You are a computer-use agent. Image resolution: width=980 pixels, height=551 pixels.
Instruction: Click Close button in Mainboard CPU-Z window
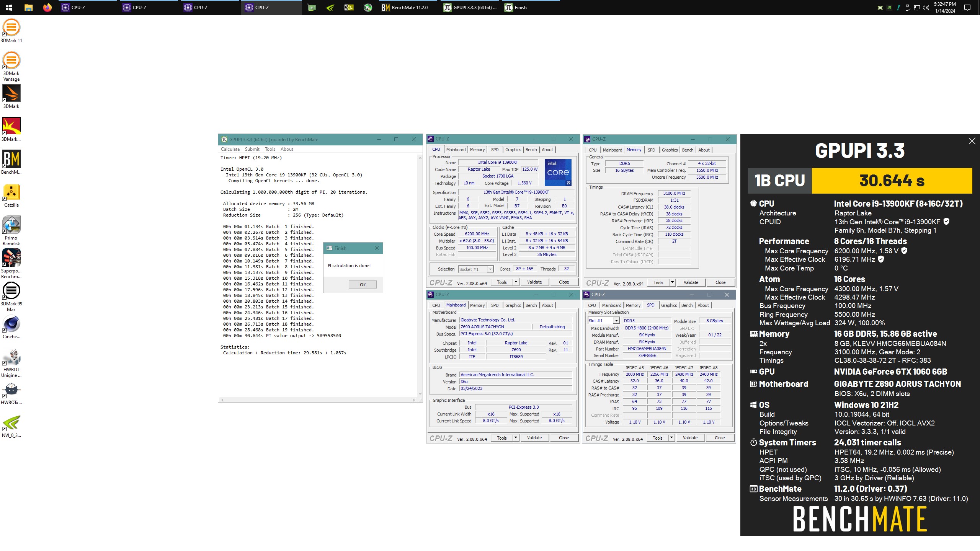pos(564,438)
